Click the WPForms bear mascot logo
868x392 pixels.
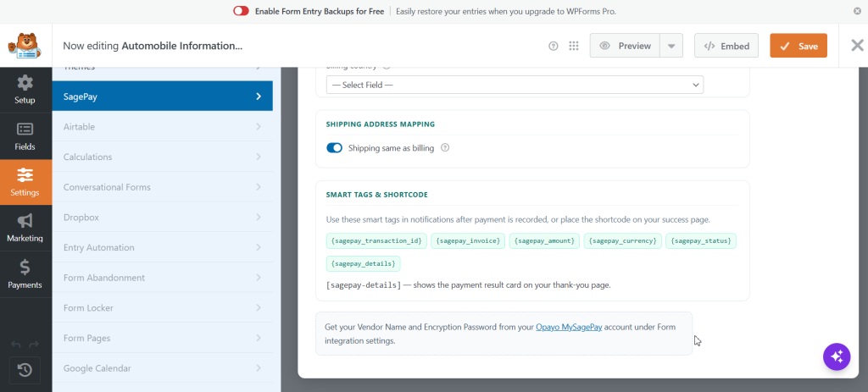click(x=25, y=46)
